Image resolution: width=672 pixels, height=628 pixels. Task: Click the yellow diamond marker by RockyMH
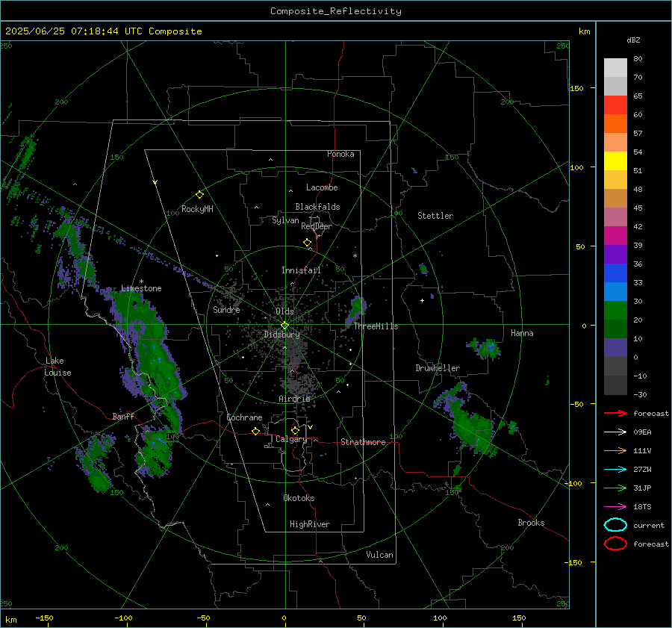[199, 195]
